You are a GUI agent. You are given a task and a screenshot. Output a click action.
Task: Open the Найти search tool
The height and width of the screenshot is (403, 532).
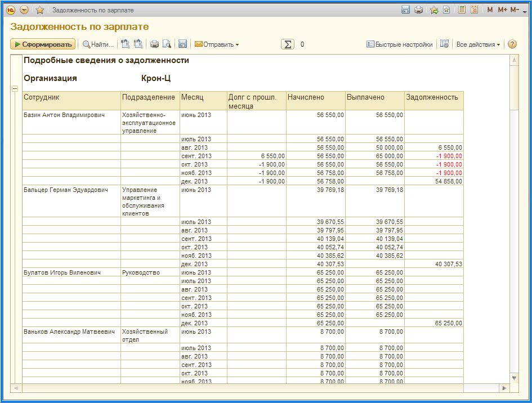tap(98, 44)
